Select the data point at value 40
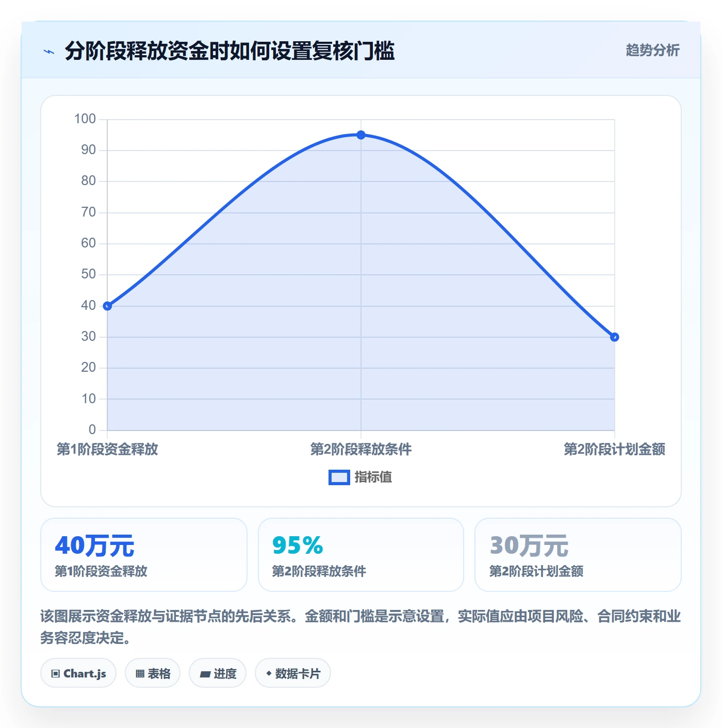This screenshot has width=722, height=728. 107,306
